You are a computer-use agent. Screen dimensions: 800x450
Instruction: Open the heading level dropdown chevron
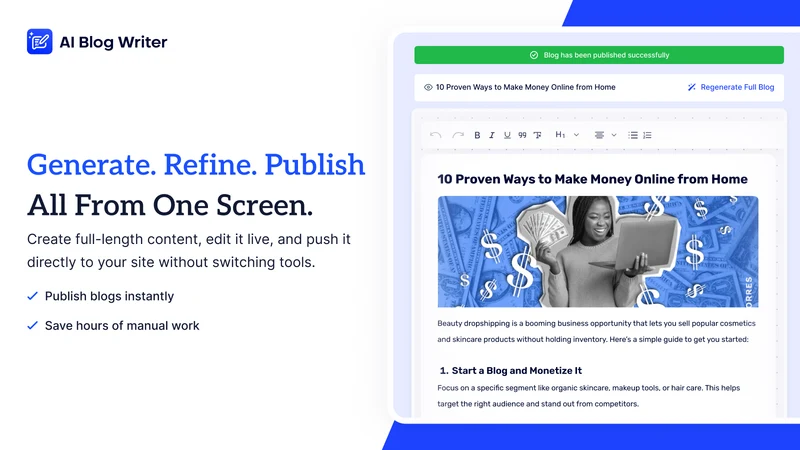pos(577,135)
